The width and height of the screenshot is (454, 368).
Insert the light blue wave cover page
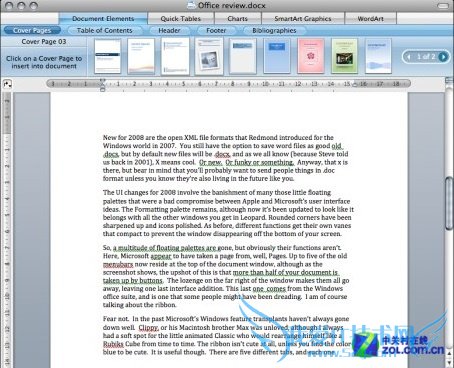pyautogui.click(x=378, y=56)
